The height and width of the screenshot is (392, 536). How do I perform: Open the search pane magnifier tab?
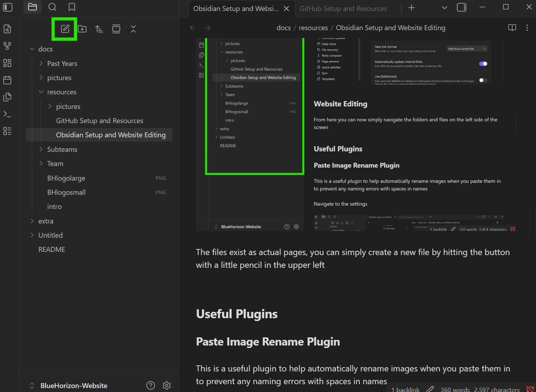point(52,7)
